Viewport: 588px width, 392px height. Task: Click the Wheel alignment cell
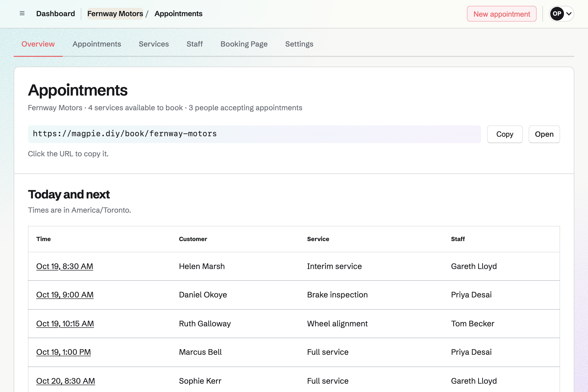337,323
